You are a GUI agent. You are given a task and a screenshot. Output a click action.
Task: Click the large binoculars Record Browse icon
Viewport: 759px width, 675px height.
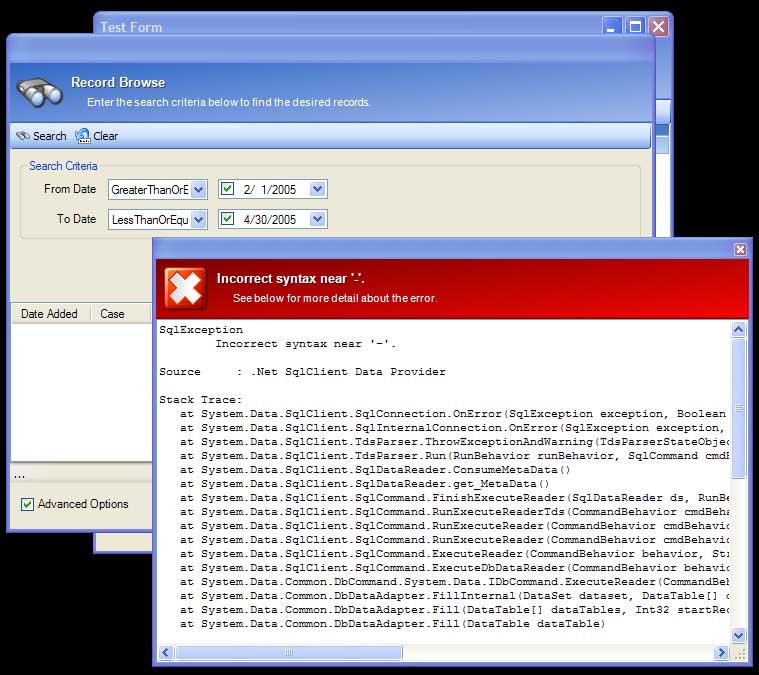pos(40,92)
